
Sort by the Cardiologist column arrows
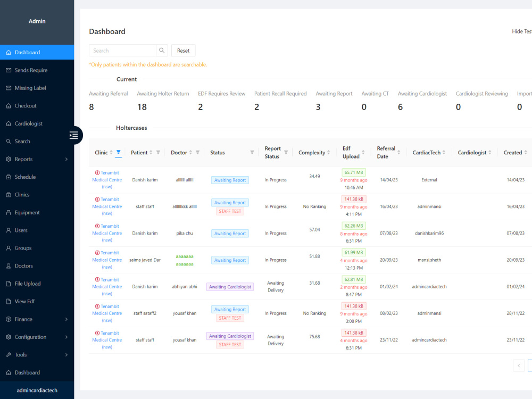coord(490,152)
